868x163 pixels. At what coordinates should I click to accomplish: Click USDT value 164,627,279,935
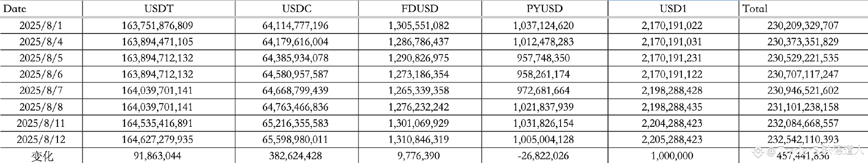pyautogui.click(x=159, y=139)
